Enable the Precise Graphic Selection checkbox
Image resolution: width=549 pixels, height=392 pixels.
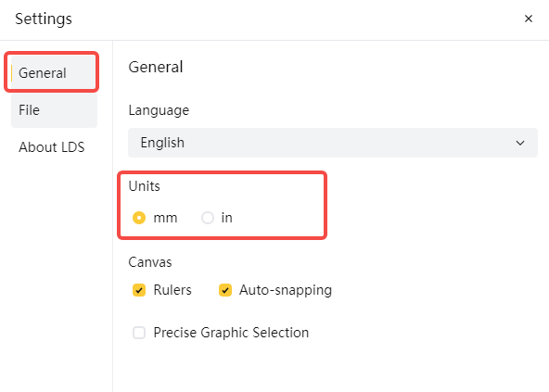[139, 333]
